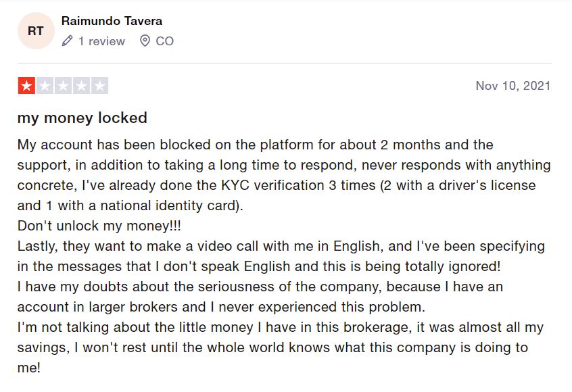Click the pencil review icon
The width and height of the screenshot is (572, 392).
[x=67, y=41]
